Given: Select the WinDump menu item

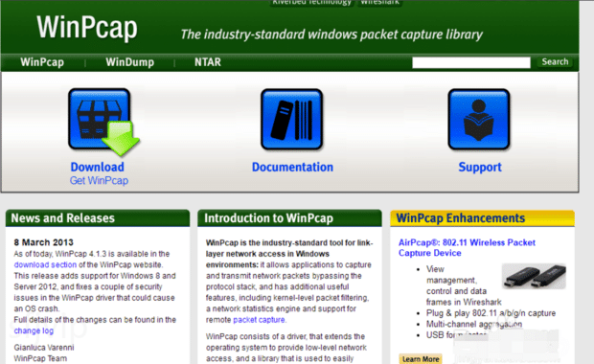Looking at the screenshot, I should 130,62.
